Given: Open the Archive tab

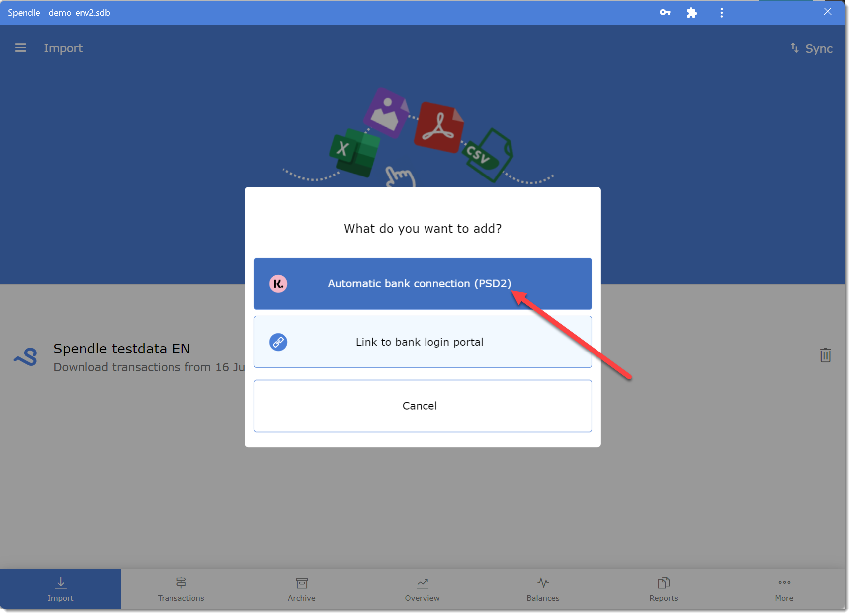Looking at the screenshot, I should tap(302, 589).
